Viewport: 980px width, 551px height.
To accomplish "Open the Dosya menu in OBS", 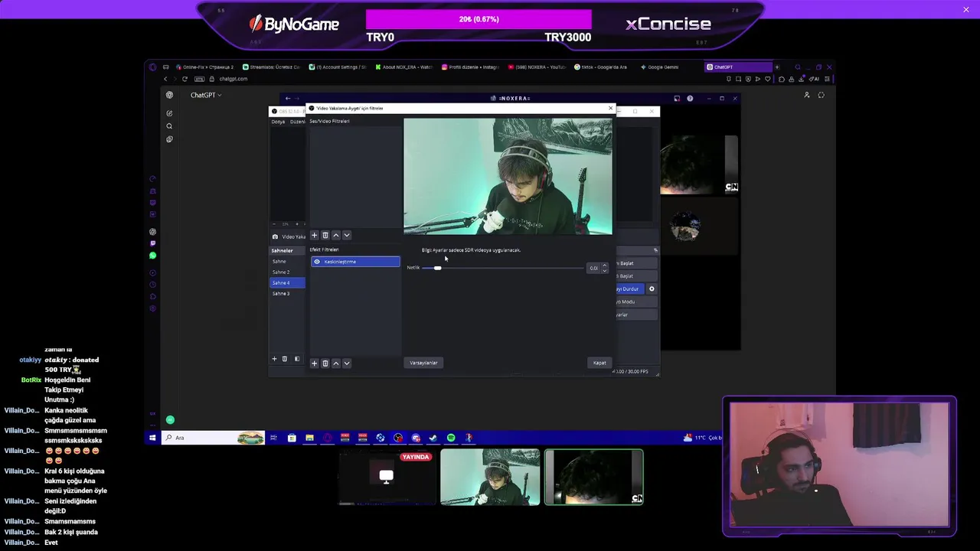I will 278,122.
